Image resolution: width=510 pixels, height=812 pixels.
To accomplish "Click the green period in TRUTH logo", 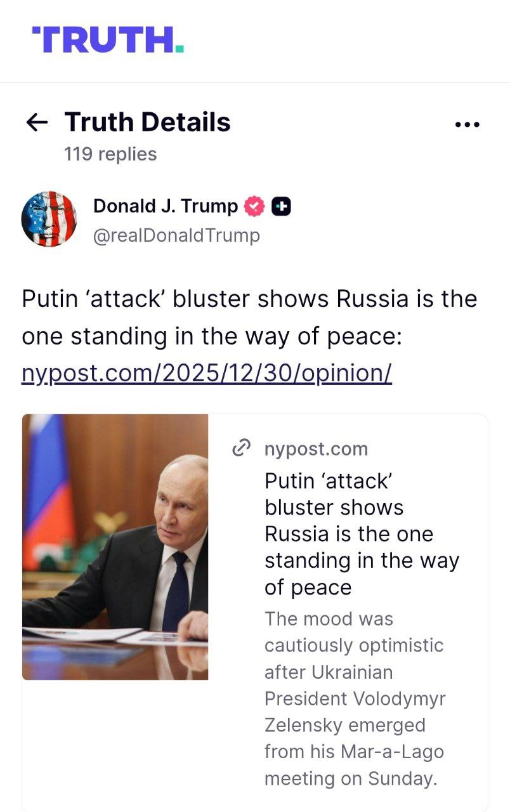I will click(x=180, y=49).
